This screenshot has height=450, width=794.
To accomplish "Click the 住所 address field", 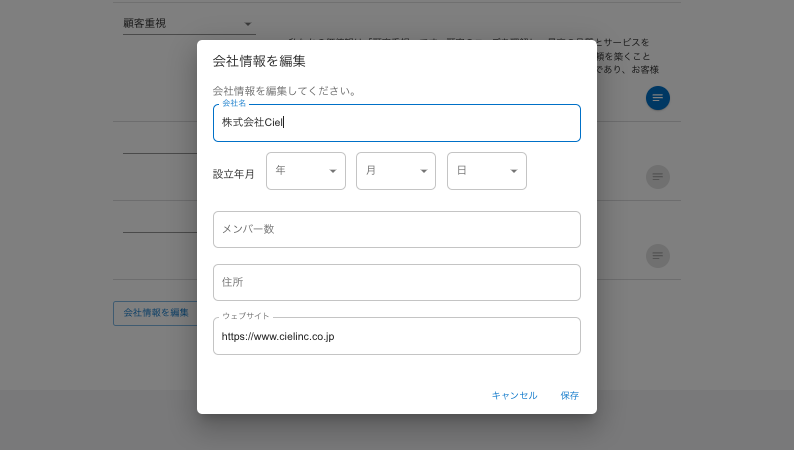I will pyautogui.click(x=396, y=282).
